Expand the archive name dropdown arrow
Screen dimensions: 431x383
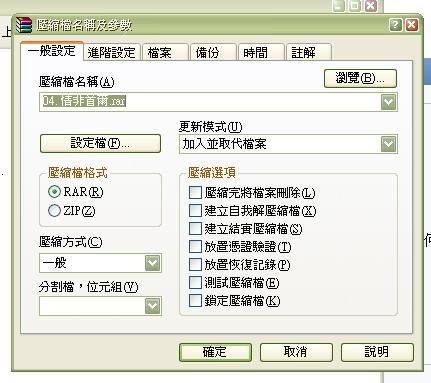pos(388,102)
